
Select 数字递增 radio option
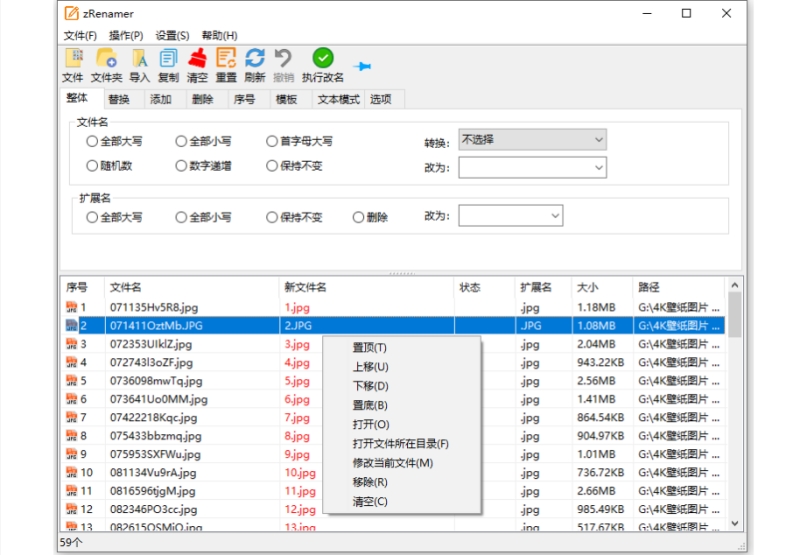[181, 166]
